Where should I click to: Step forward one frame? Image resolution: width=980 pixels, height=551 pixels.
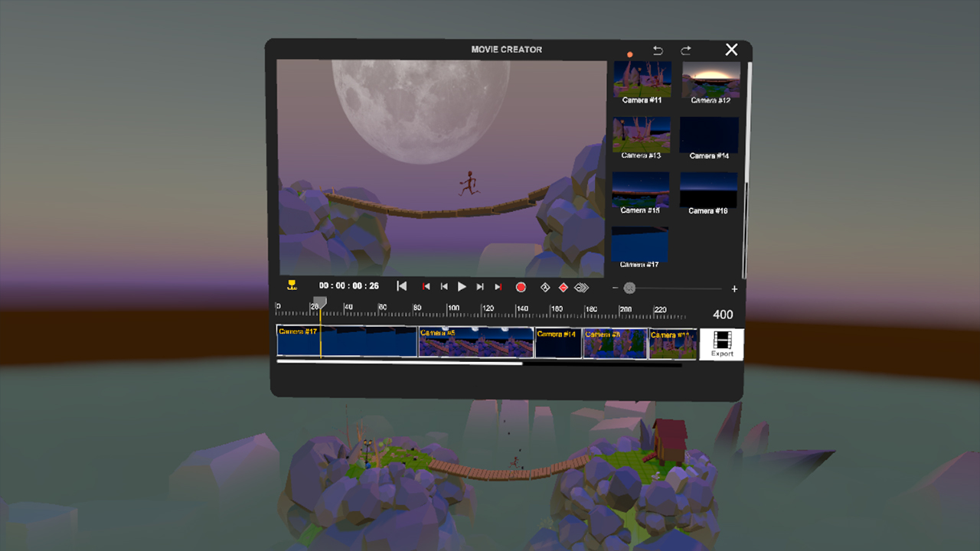[x=480, y=286]
